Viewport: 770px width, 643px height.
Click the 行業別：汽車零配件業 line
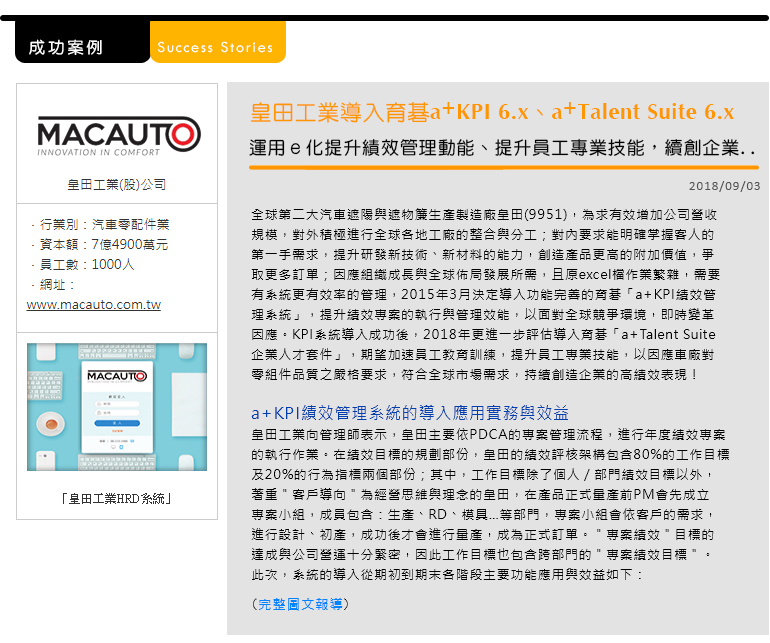100,224
